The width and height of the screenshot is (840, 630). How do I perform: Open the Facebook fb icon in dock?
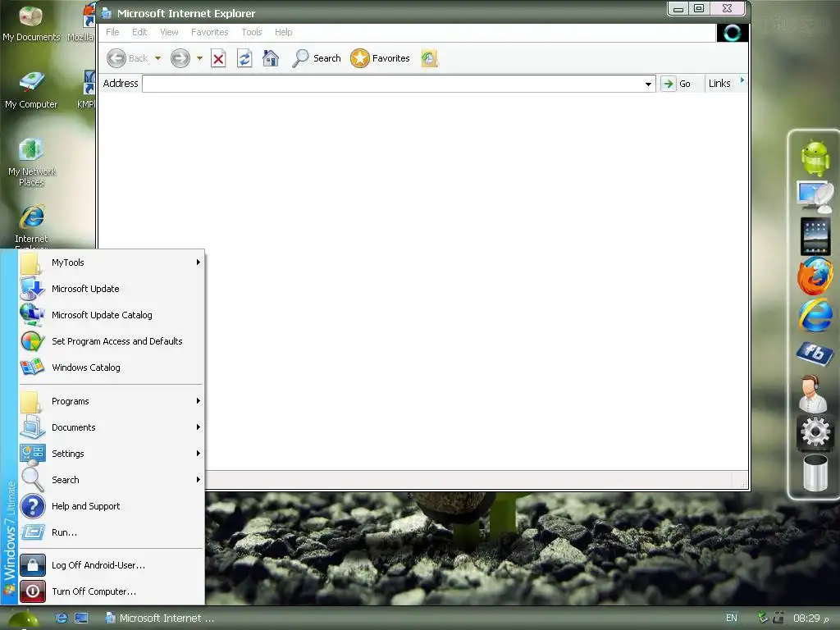[x=815, y=353]
